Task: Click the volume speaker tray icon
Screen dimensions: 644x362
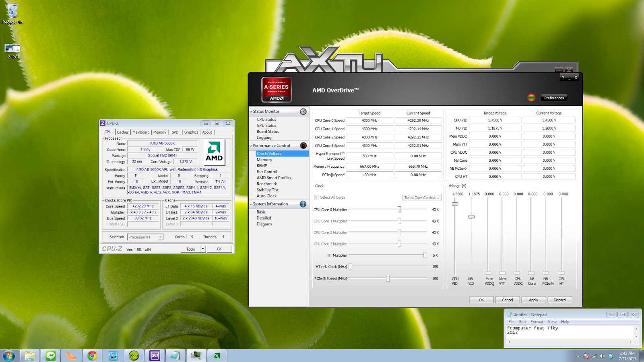Action: (602, 356)
